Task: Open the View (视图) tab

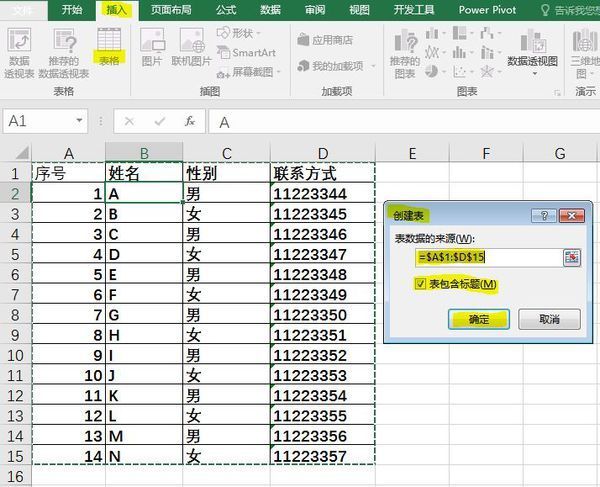Action: pos(359,10)
